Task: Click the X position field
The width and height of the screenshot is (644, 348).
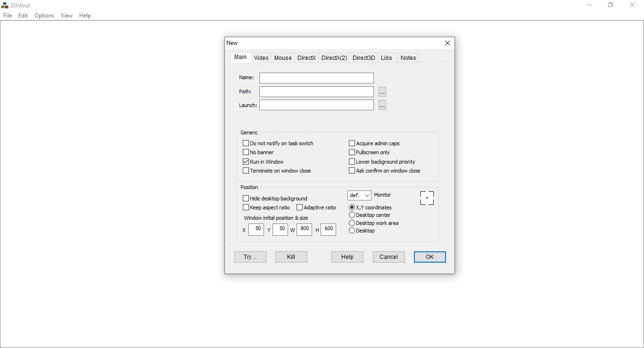Action: click(x=256, y=230)
